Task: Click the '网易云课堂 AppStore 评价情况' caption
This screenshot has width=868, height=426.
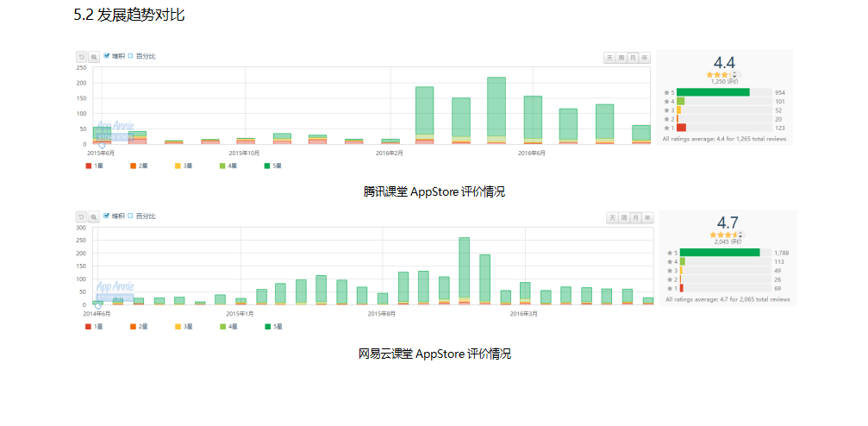Action: [434, 354]
